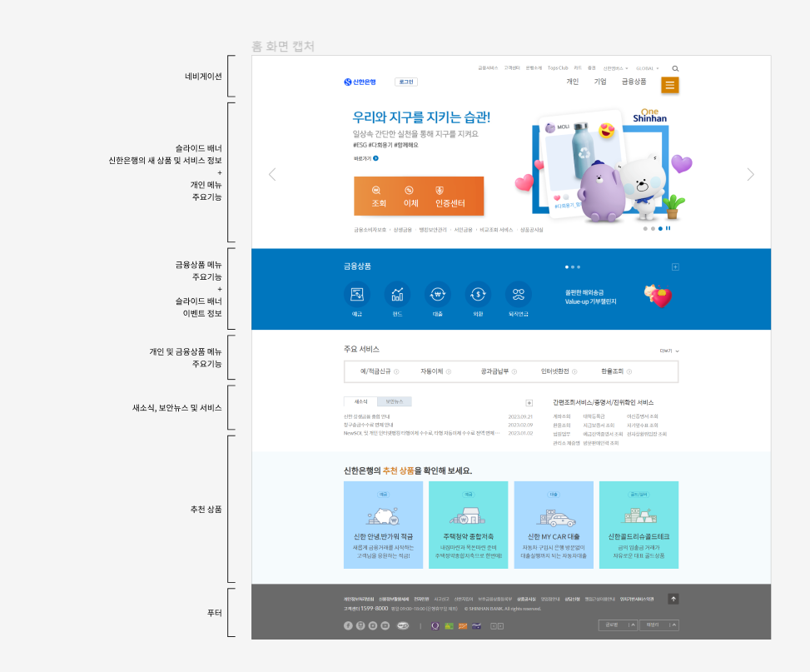
Task: Click 환율조회 service link
Action: (616, 371)
